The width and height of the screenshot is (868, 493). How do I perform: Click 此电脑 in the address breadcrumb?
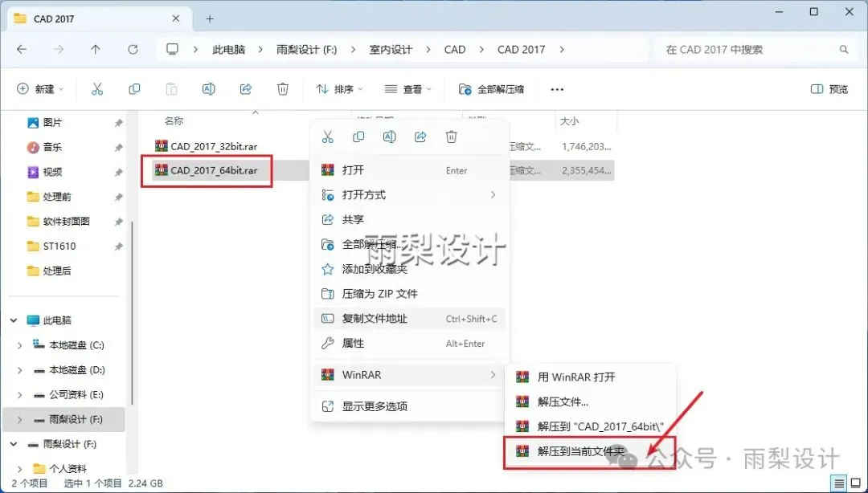[x=228, y=49]
